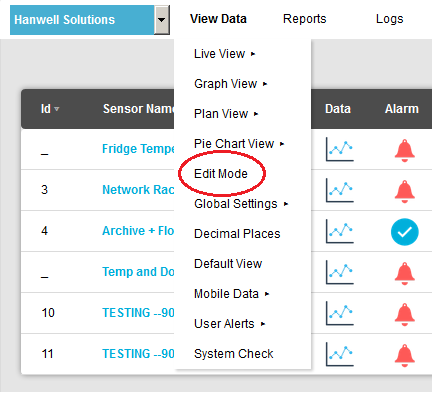This screenshot has width=432, height=393.
Task: Select Edit Mode from the menu
Action: coord(221,174)
